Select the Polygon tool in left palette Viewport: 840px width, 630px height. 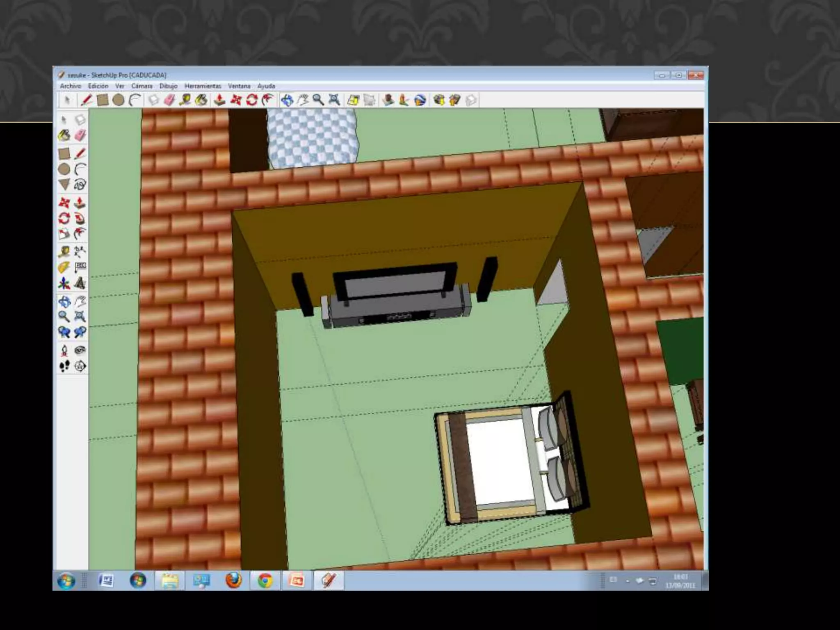[64, 185]
